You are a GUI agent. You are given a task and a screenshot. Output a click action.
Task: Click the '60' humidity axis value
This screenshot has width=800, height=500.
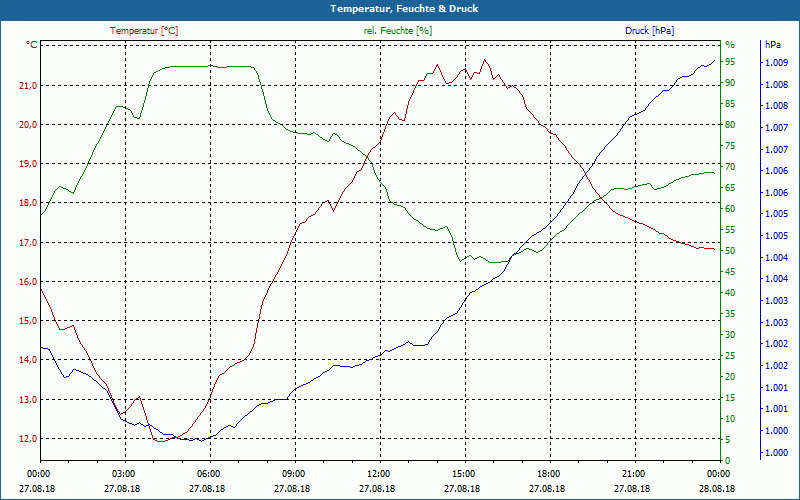(730, 209)
